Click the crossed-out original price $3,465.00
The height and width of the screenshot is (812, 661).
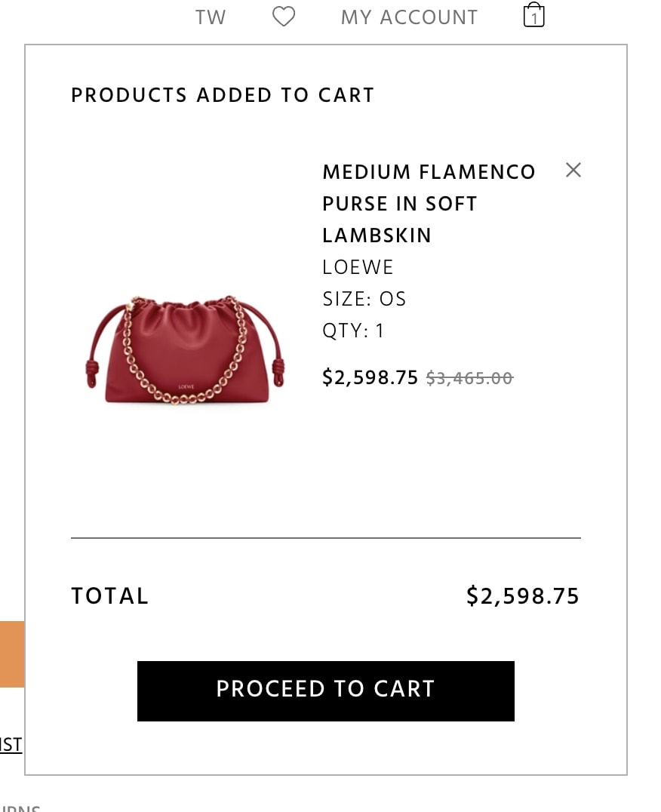(x=469, y=378)
